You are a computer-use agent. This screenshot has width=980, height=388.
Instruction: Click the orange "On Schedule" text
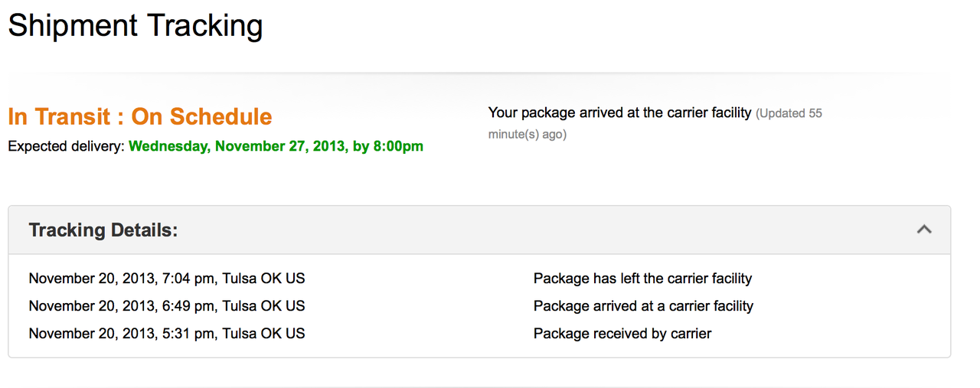[201, 116]
